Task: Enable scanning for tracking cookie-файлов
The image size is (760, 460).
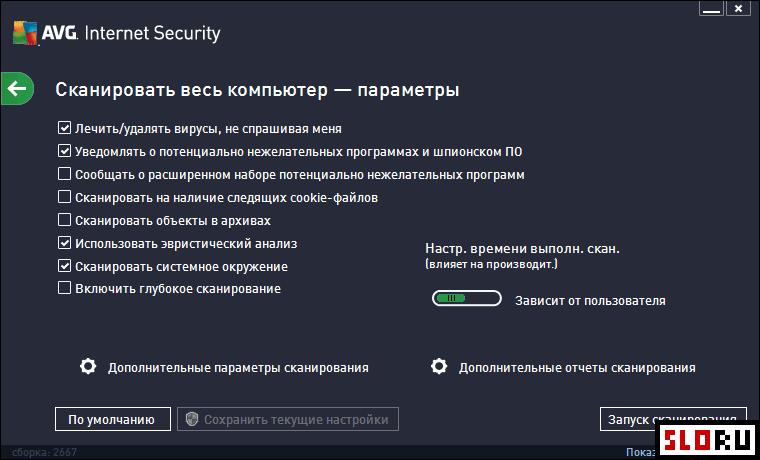Action: [64, 197]
